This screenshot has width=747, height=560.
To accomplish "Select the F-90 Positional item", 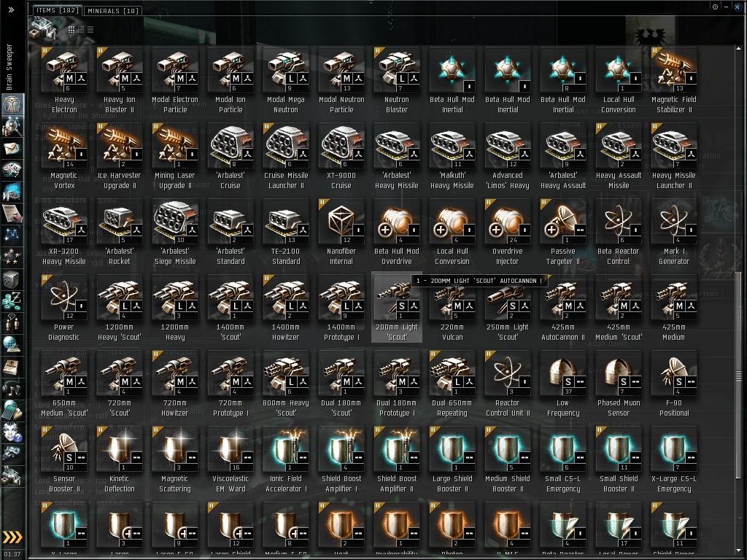I will point(673,384).
